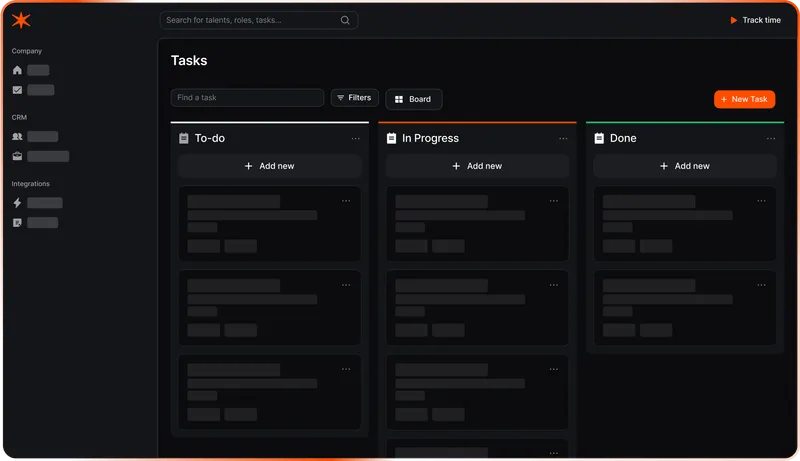Click the In Progress column clipboard icon

tap(391, 138)
